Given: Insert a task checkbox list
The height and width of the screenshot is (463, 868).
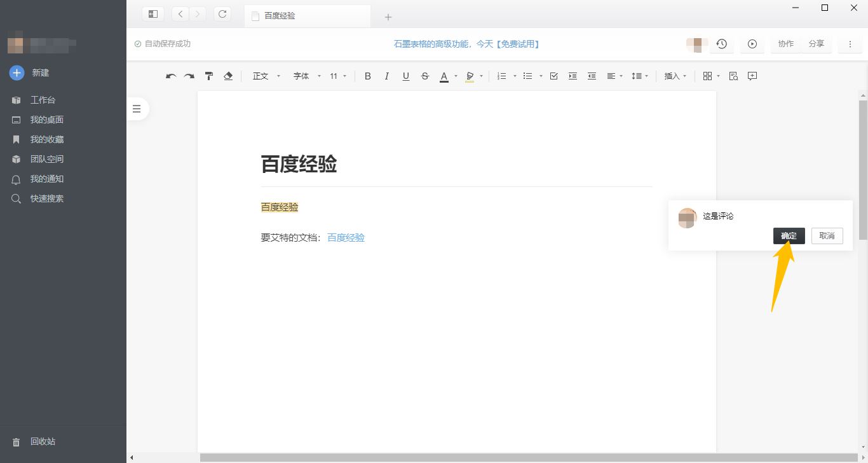Looking at the screenshot, I should [x=553, y=76].
